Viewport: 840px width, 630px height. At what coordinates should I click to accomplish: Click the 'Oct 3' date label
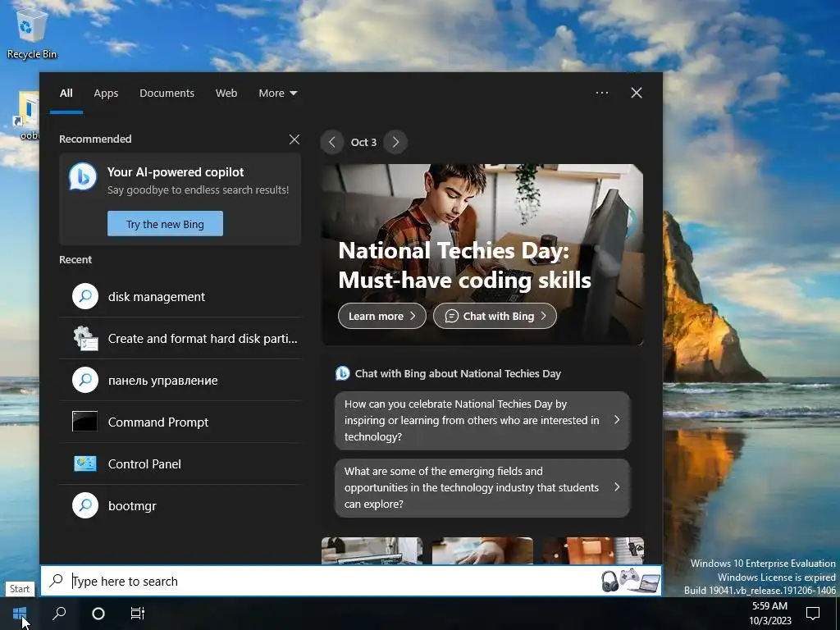point(363,142)
